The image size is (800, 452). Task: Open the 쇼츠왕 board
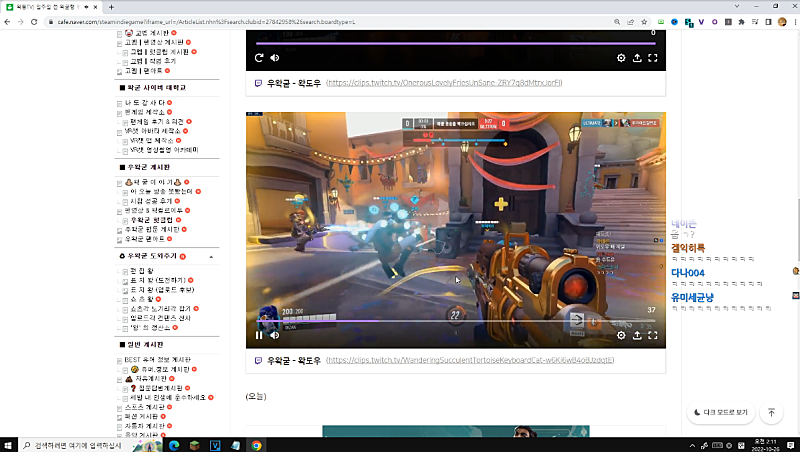(x=142, y=299)
